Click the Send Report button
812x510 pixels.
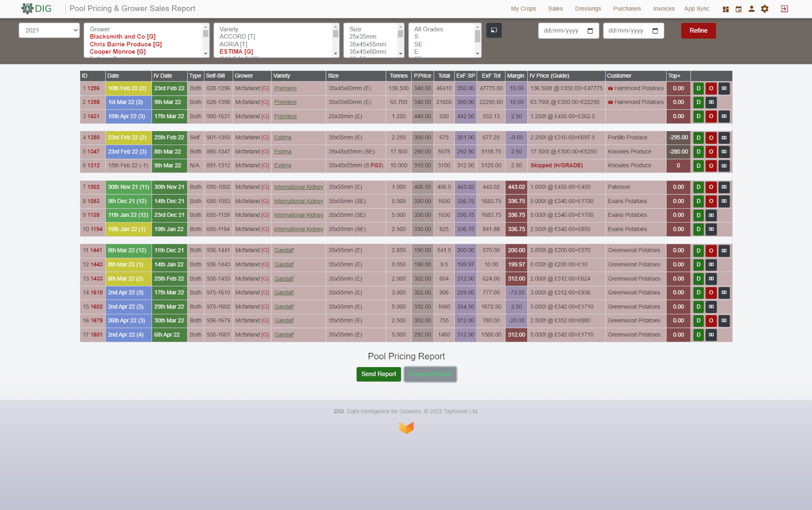[x=378, y=374]
